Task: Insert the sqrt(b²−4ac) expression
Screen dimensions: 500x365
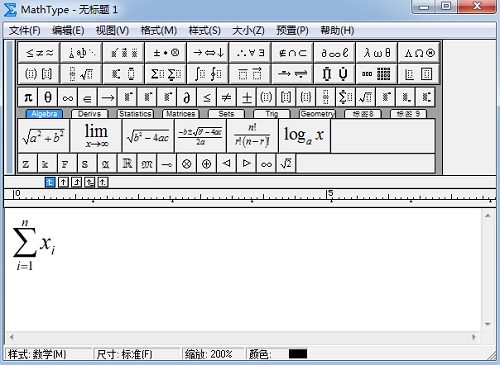Action: [x=148, y=136]
